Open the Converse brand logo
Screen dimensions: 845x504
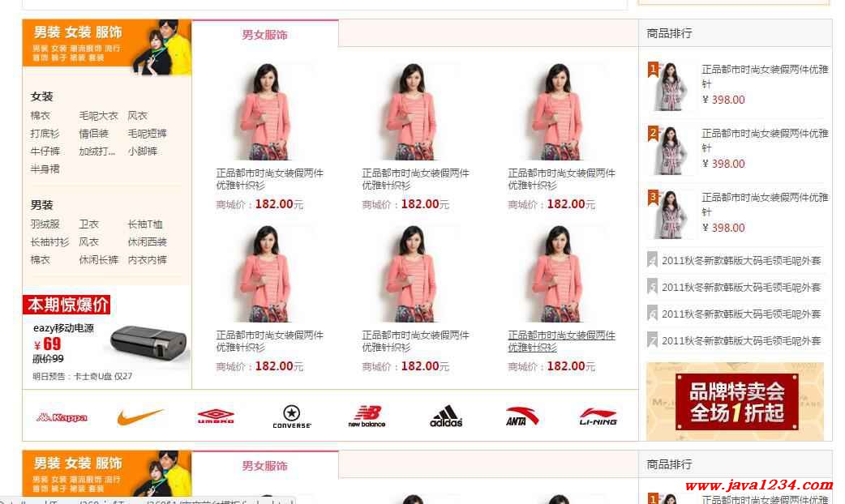(x=292, y=416)
